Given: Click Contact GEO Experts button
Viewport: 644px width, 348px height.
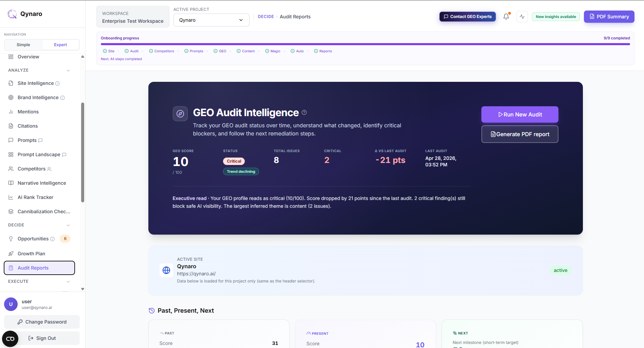Looking at the screenshot, I should (467, 17).
